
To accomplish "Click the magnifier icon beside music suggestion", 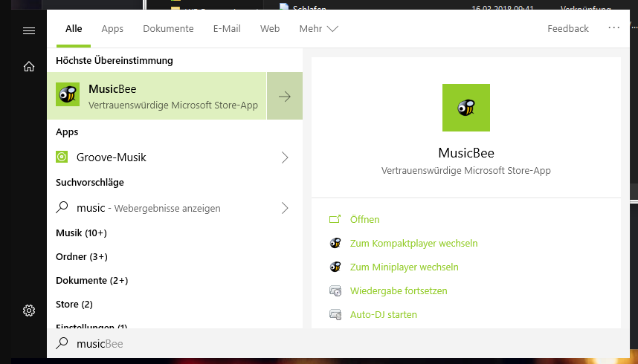I will (x=62, y=208).
